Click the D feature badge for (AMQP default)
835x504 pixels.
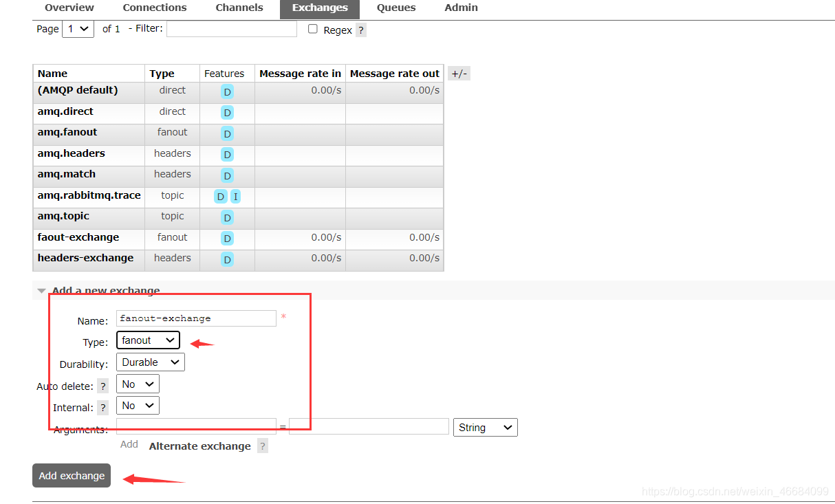click(227, 91)
